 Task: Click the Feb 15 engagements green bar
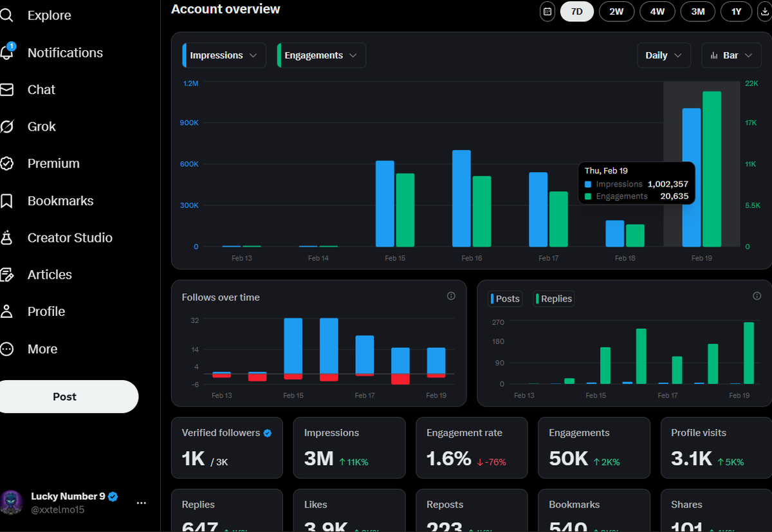tap(405, 210)
